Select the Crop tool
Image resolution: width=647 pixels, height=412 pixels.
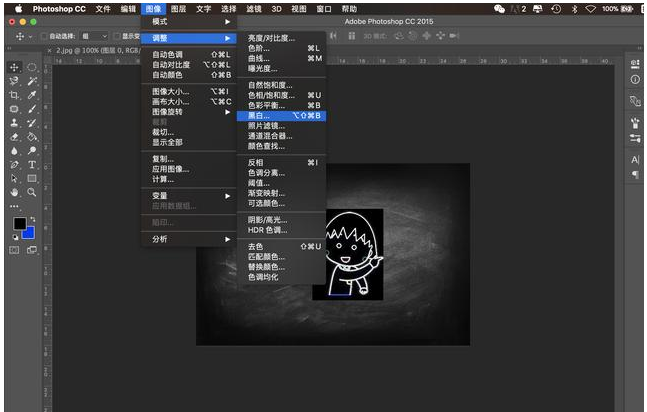coord(14,95)
